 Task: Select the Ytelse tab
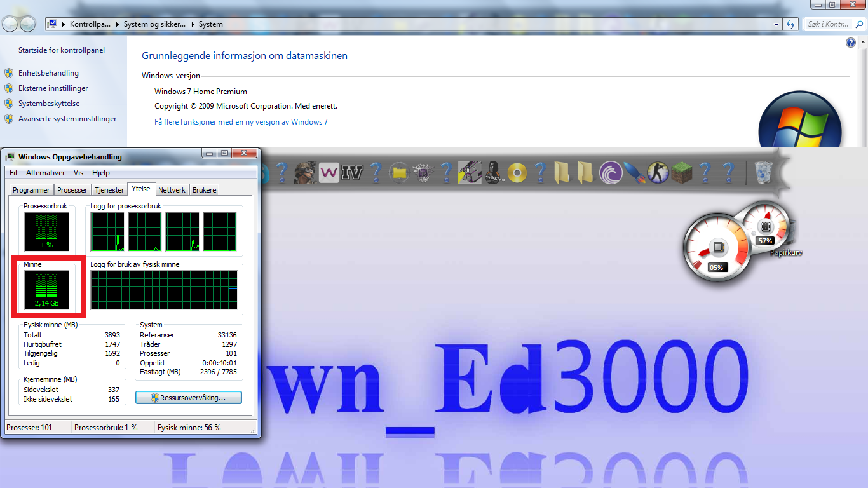click(x=142, y=189)
